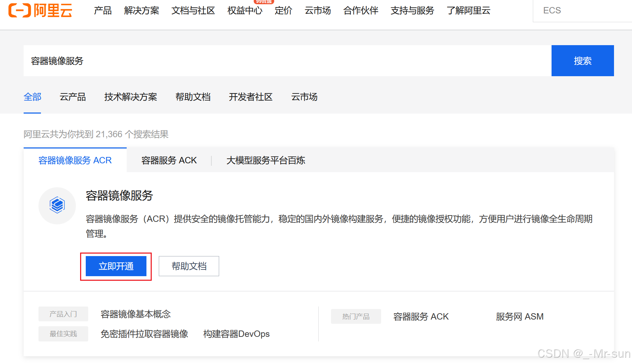Screen dimensions: 632x364
Task: Click the 立即开通 button
Action: pos(116,266)
